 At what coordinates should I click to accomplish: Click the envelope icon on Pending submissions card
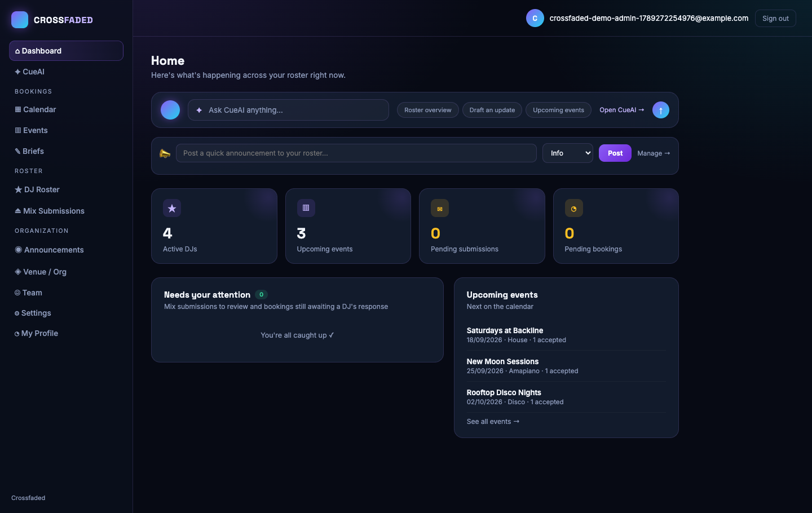[440, 208]
